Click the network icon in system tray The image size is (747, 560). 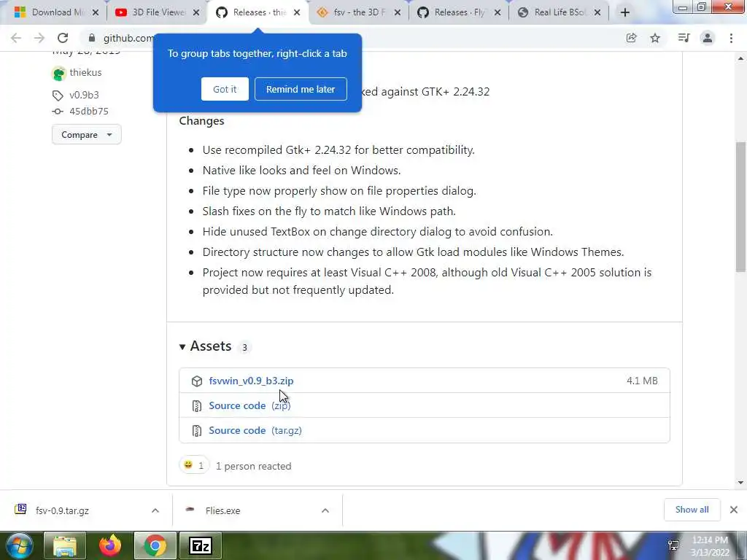(673, 545)
